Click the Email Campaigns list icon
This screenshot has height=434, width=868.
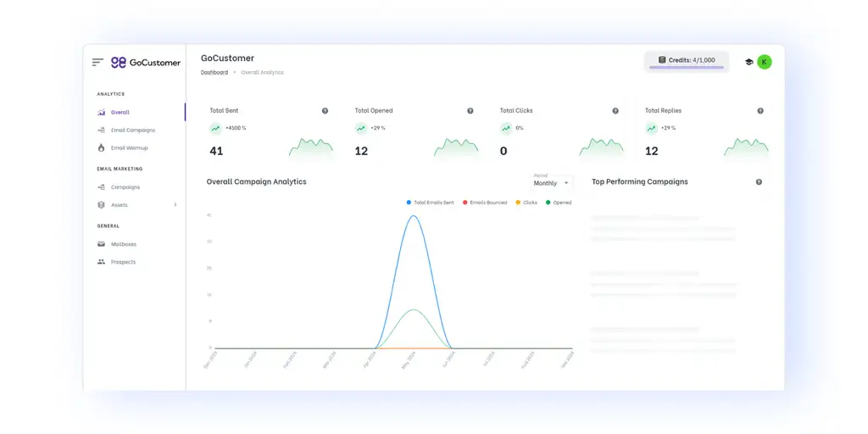pyautogui.click(x=102, y=130)
